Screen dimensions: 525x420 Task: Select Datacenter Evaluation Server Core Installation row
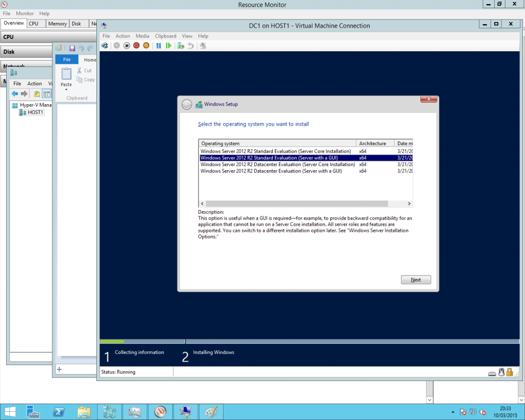[306, 165]
